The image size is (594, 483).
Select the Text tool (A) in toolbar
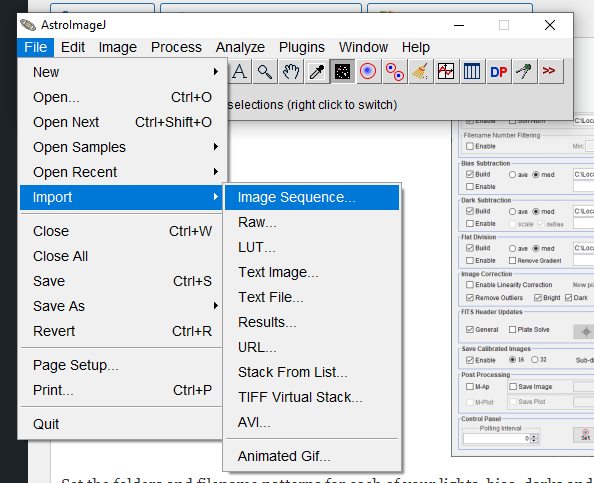click(x=240, y=71)
